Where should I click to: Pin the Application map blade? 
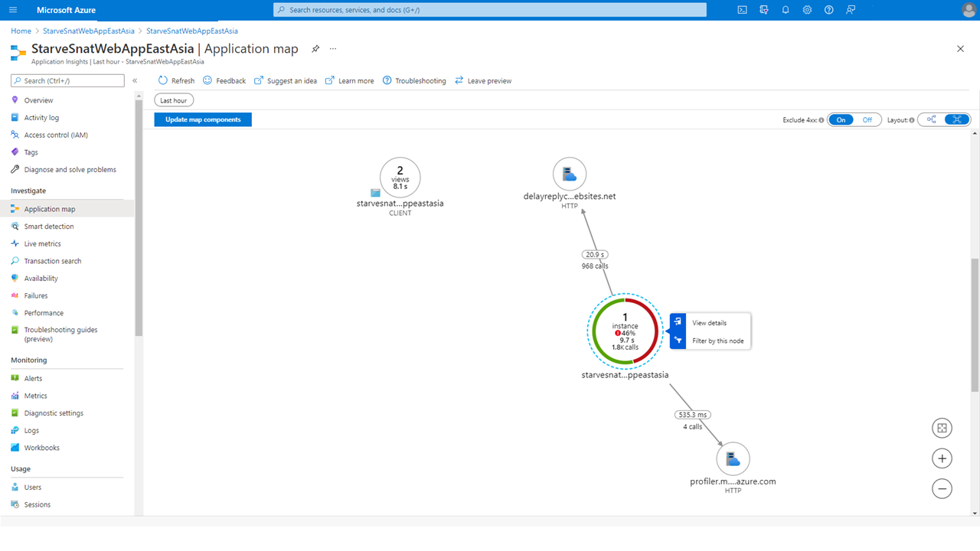click(x=315, y=49)
